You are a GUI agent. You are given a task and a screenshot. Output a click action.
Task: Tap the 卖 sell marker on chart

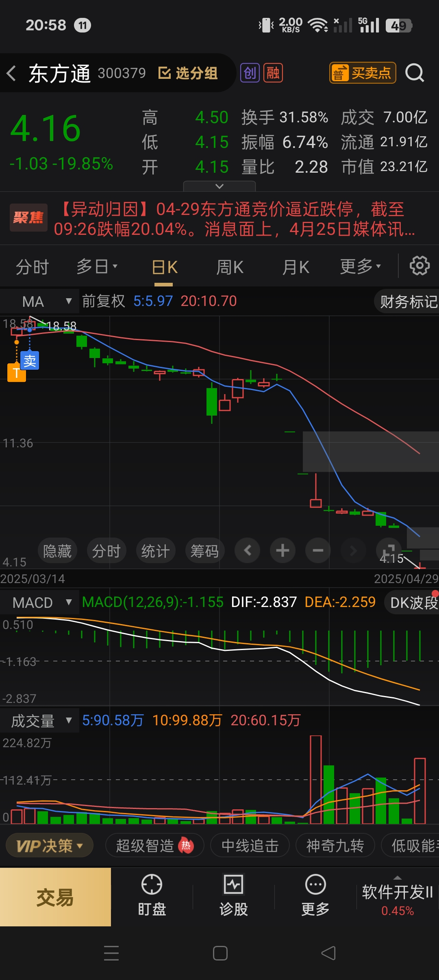(30, 360)
